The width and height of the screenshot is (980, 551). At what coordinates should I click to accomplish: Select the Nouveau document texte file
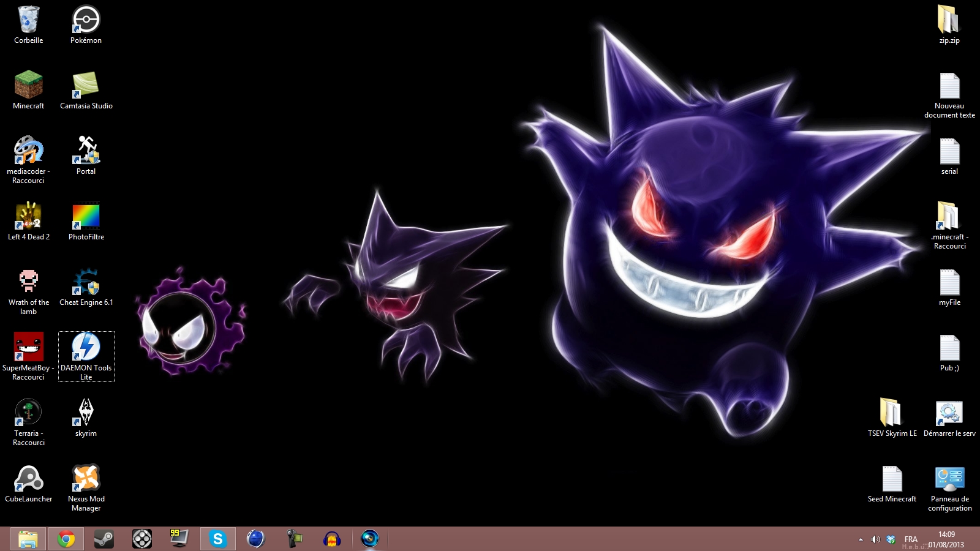tap(949, 95)
